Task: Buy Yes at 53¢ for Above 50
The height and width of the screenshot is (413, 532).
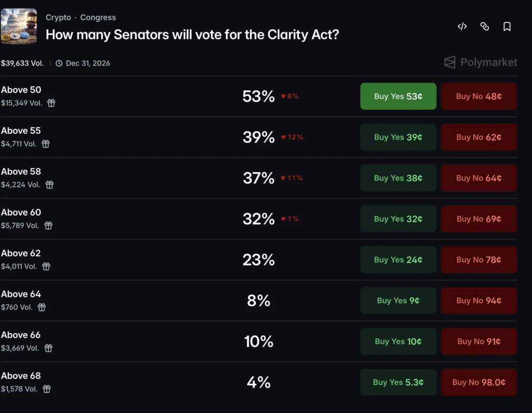Action: coord(398,96)
